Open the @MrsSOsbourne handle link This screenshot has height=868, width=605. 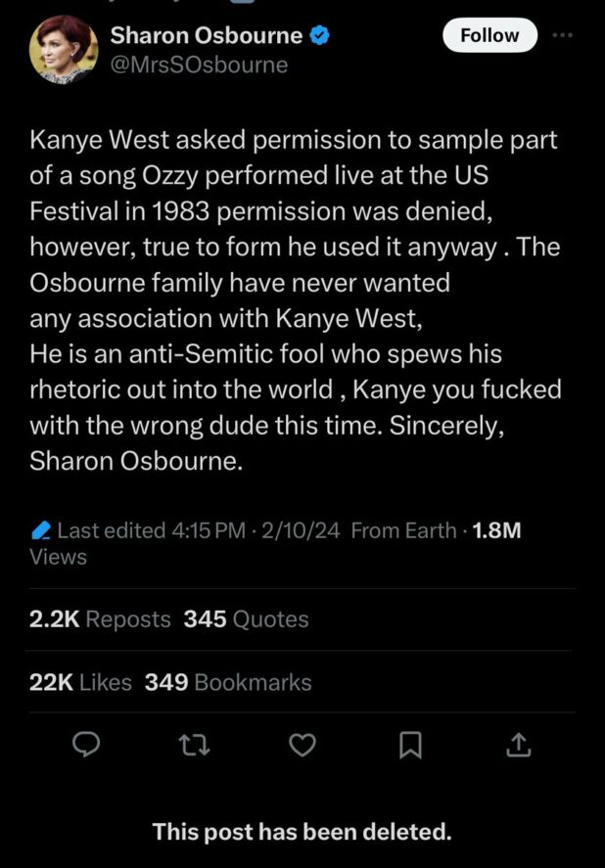tap(199, 65)
